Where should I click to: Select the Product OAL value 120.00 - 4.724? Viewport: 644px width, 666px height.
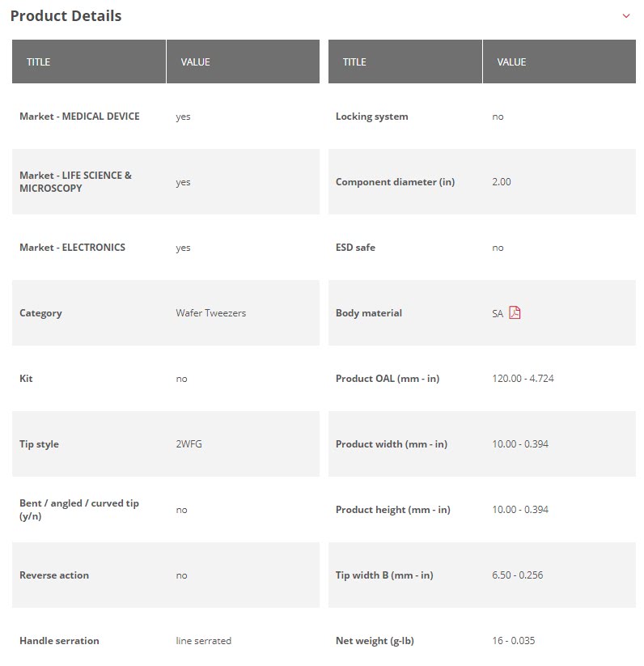click(523, 379)
